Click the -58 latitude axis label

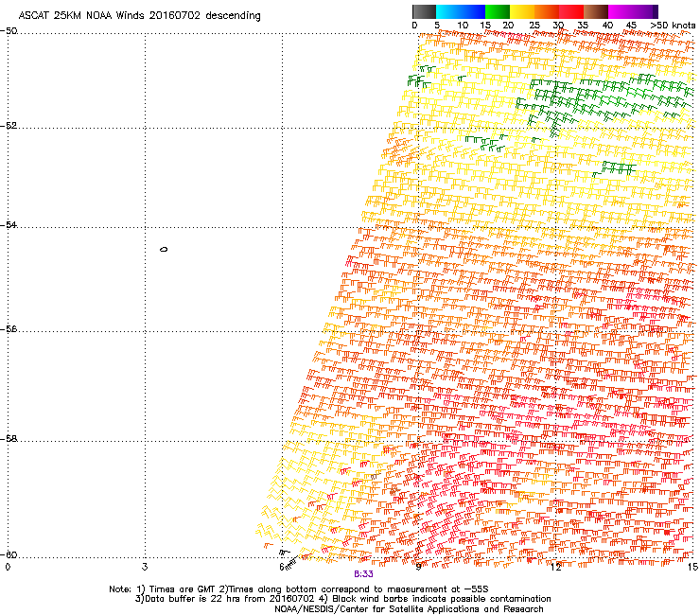pos(9,439)
